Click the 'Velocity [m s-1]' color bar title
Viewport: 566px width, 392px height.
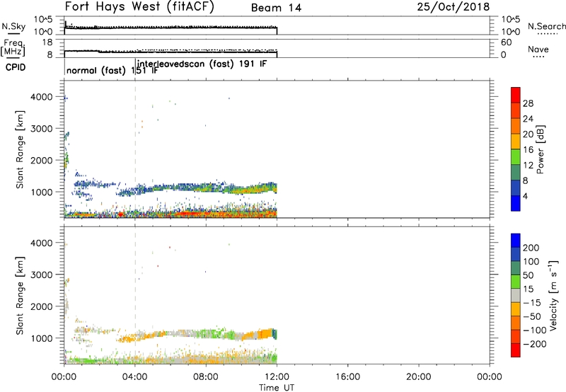[x=553, y=295]
